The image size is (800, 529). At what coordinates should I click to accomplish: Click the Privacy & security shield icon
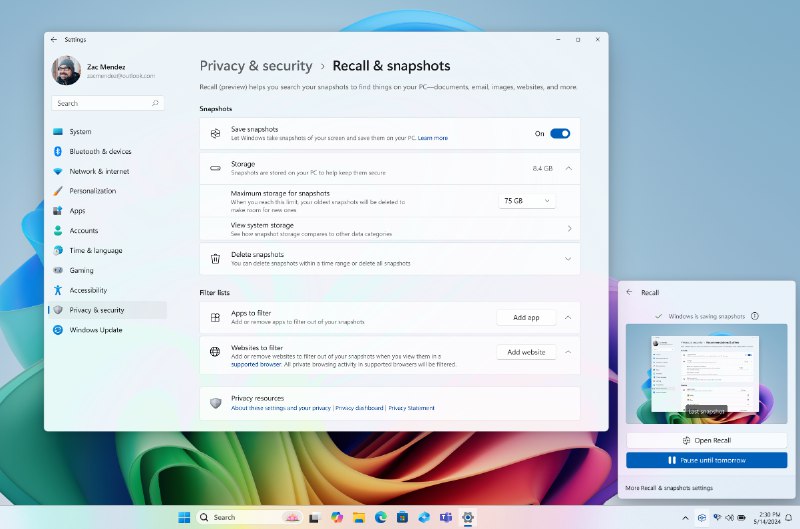pos(58,310)
